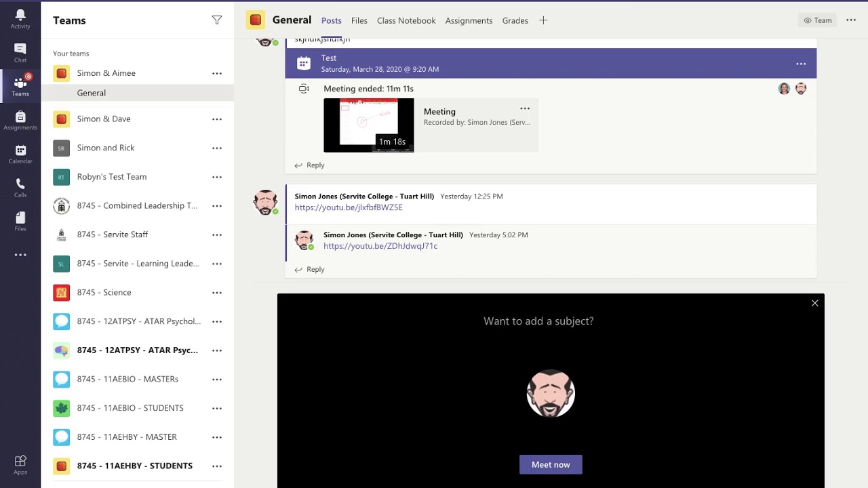Screen dimensions: 868x488
Task: Click the Simon & Aimee team icon
Action: pyautogui.click(x=61, y=73)
